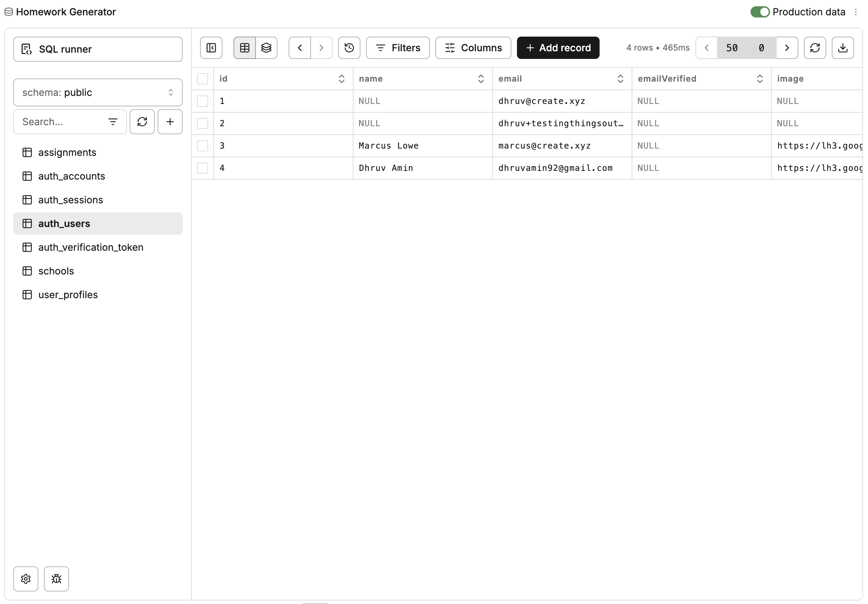Image resolution: width=868 pixels, height=604 pixels.
Task: Open settings gear at bottom left
Action: click(x=26, y=578)
